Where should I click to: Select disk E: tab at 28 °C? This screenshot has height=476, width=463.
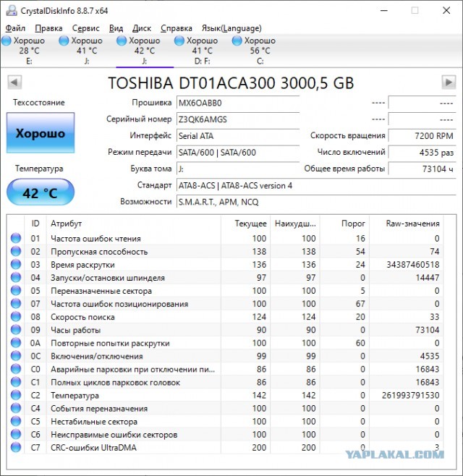tap(29, 51)
